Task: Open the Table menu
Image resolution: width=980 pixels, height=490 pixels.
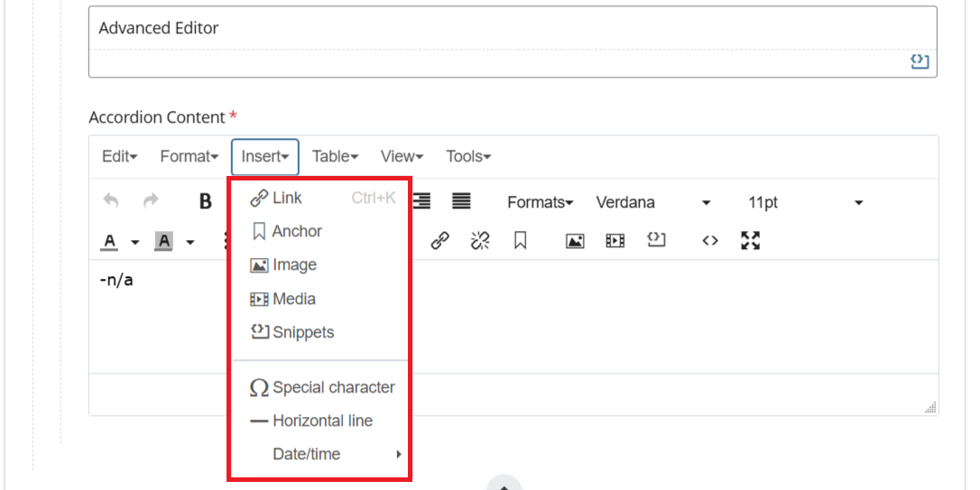Action: coord(335,156)
